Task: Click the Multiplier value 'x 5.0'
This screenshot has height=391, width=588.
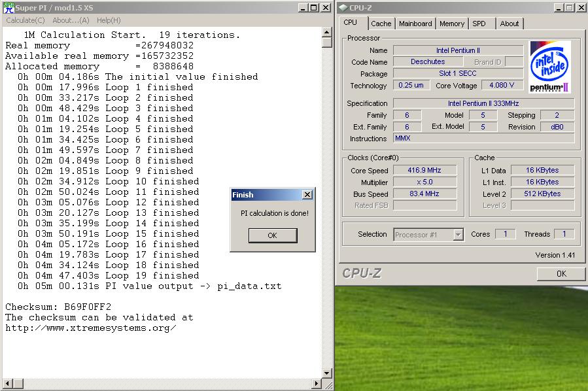Action: 424,182
